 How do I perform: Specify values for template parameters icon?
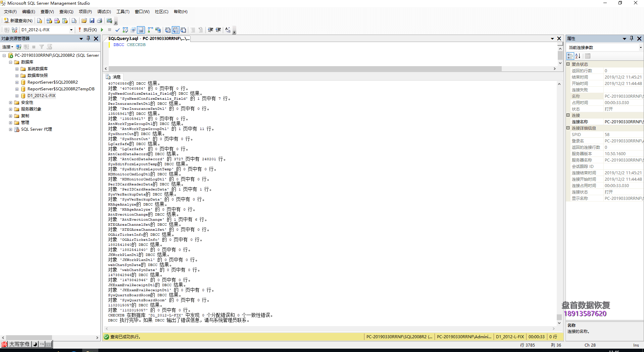tap(228, 30)
